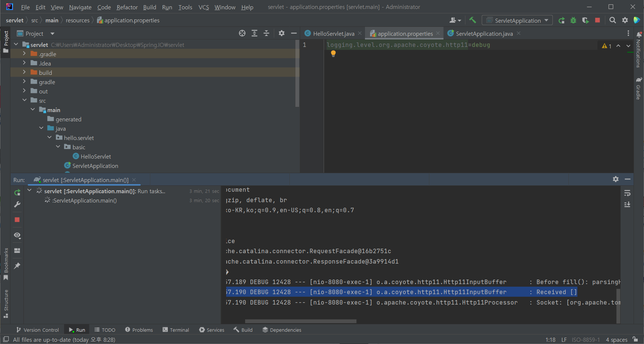Viewport: 644px width, 344px height.
Task: Click the console horizontal scrollbar
Action: 301,321
